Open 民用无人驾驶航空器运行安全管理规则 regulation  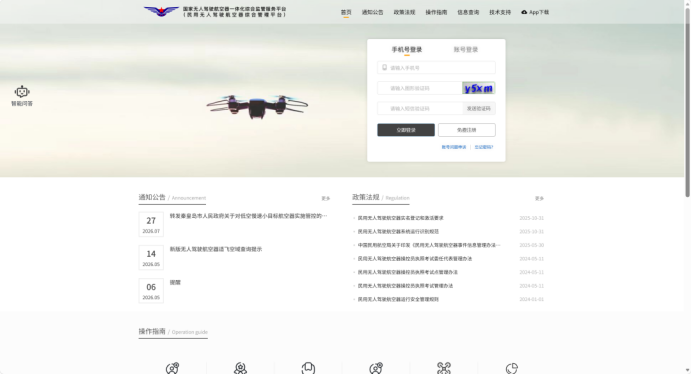click(x=398, y=299)
